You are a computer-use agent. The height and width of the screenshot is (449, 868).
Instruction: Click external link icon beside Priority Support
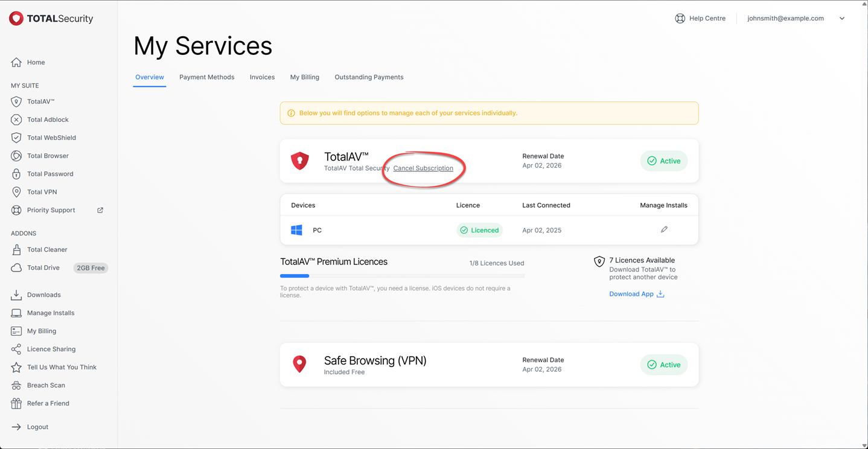100,210
